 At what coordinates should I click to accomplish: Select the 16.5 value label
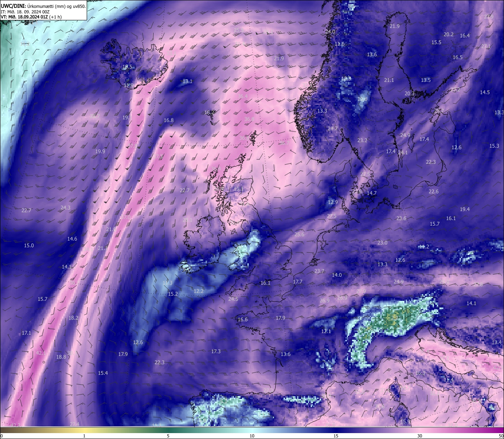click(x=458, y=57)
